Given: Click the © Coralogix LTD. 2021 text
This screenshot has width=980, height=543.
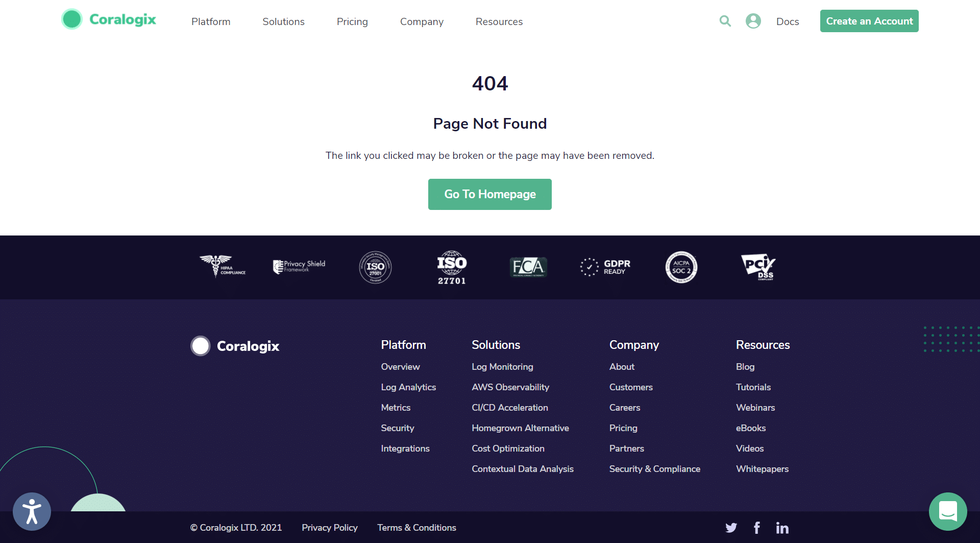Looking at the screenshot, I should tap(236, 528).
